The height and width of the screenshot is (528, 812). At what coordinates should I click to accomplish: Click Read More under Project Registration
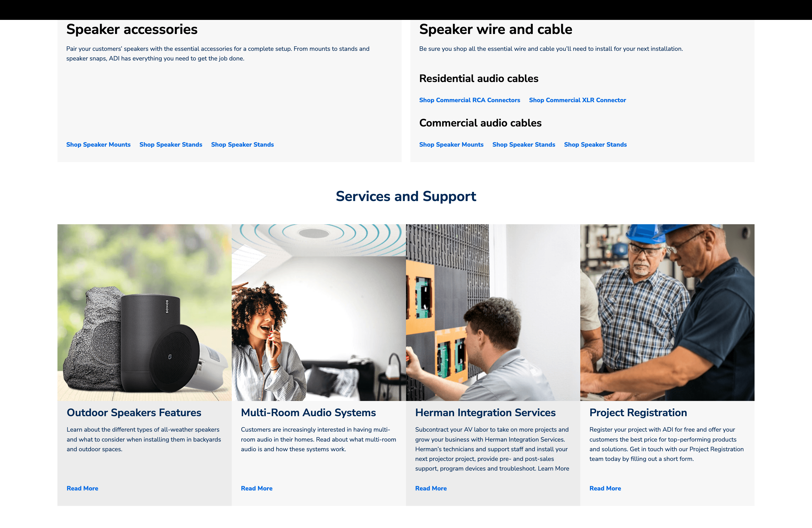click(605, 489)
